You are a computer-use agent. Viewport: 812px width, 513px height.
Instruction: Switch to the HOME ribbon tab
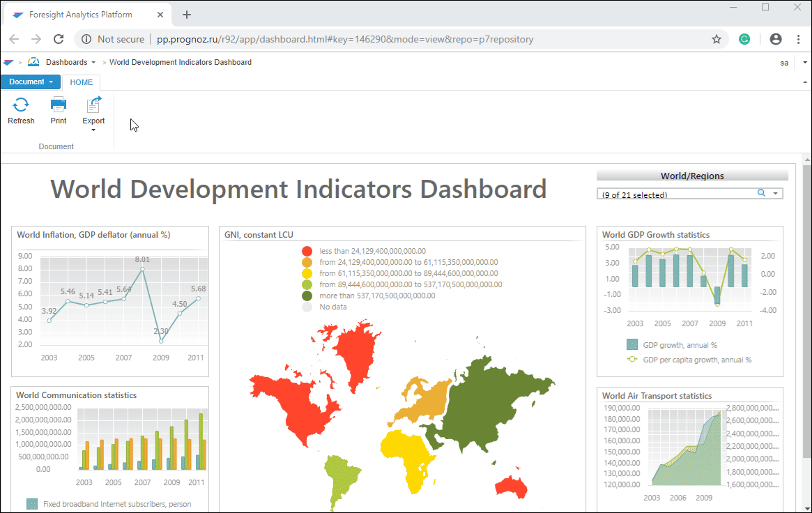coord(81,82)
